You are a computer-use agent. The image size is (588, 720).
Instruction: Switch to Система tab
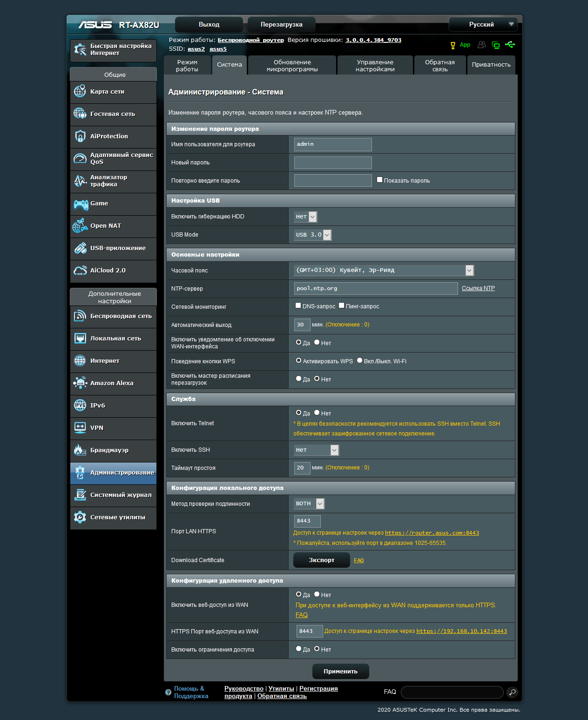coord(230,65)
